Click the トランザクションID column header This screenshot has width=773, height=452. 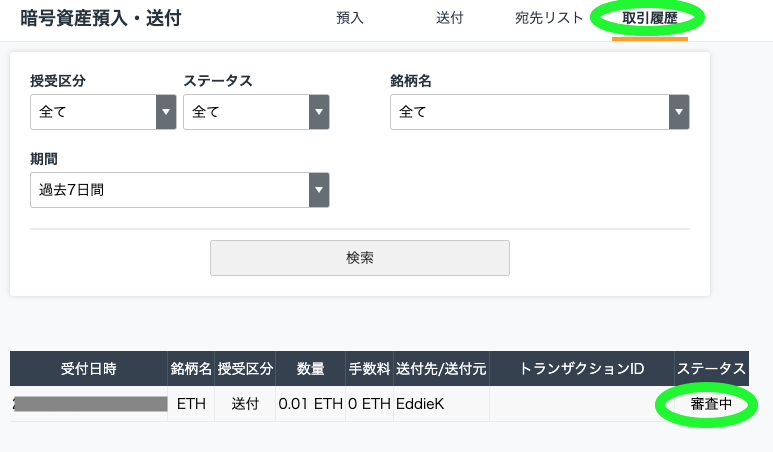coord(582,368)
